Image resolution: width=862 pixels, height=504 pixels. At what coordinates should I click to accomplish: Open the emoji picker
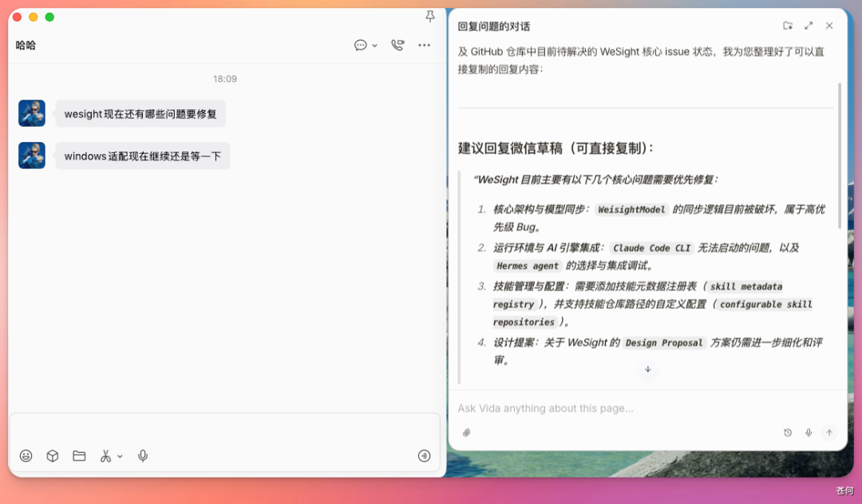pos(26,455)
